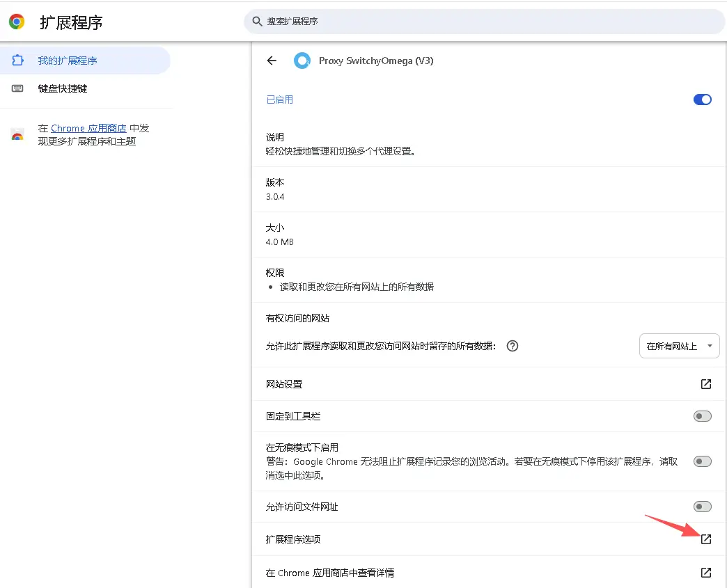Enable the 固定到工具栏 toggle

(x=702, y=416)
